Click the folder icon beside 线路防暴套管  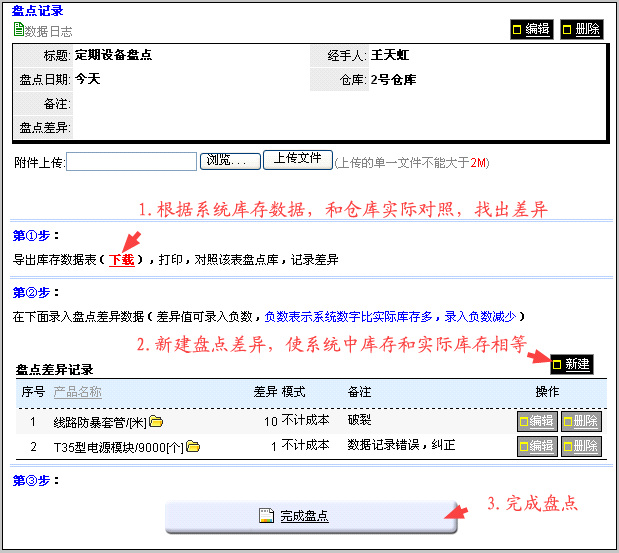tap(156, 422)
